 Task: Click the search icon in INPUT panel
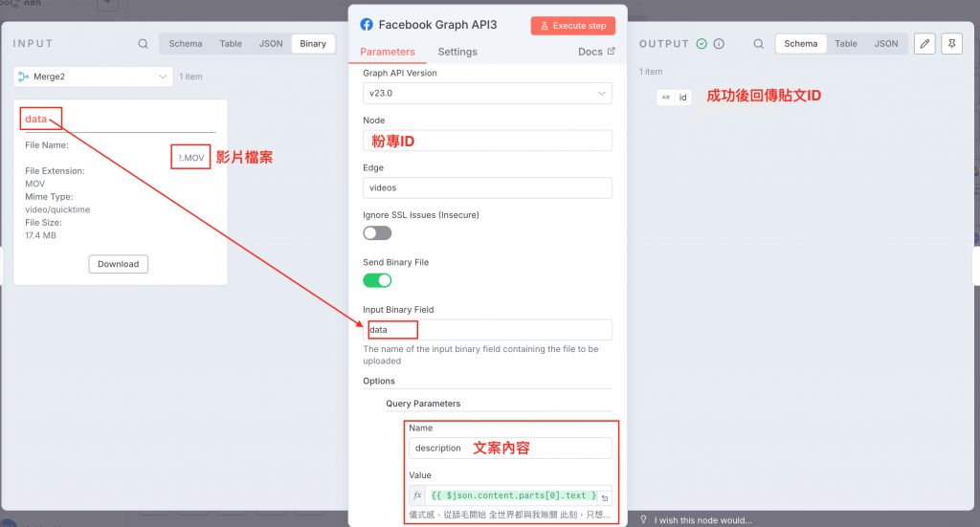pyautogui.click(x=144, y=44)
